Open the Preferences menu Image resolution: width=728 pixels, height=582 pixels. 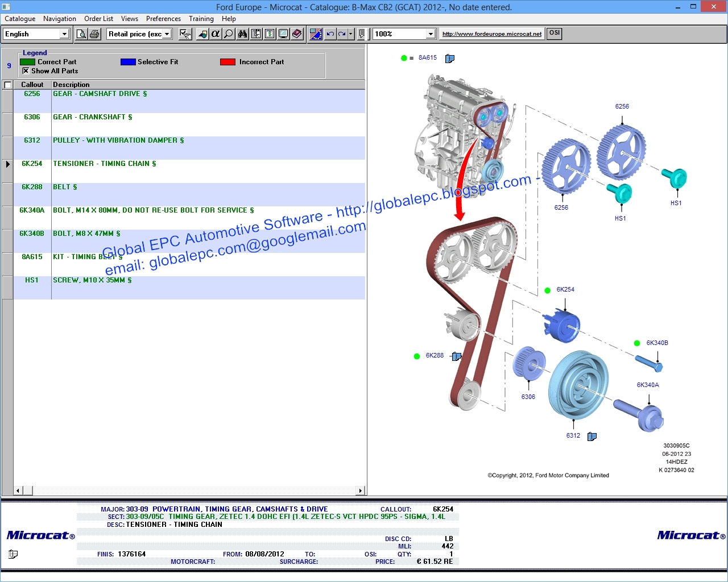pos(164,19)
